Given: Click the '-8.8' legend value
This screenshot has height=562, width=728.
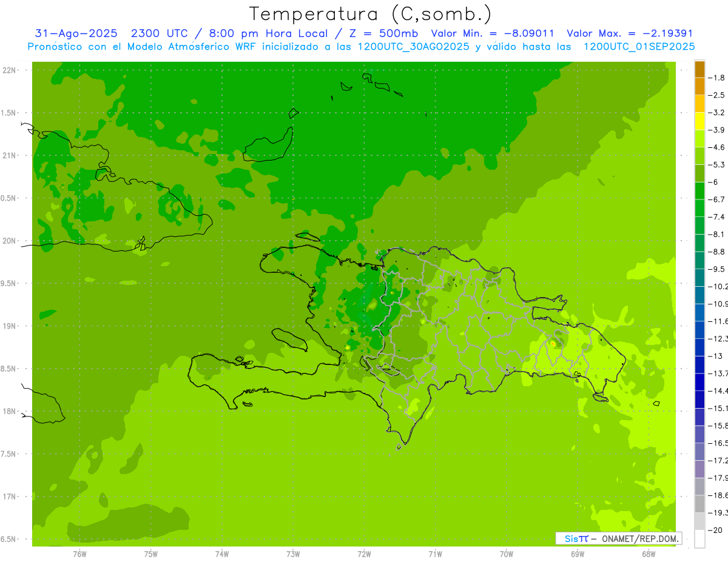Looking at the screenshot, I should click(x=716, y=252).
